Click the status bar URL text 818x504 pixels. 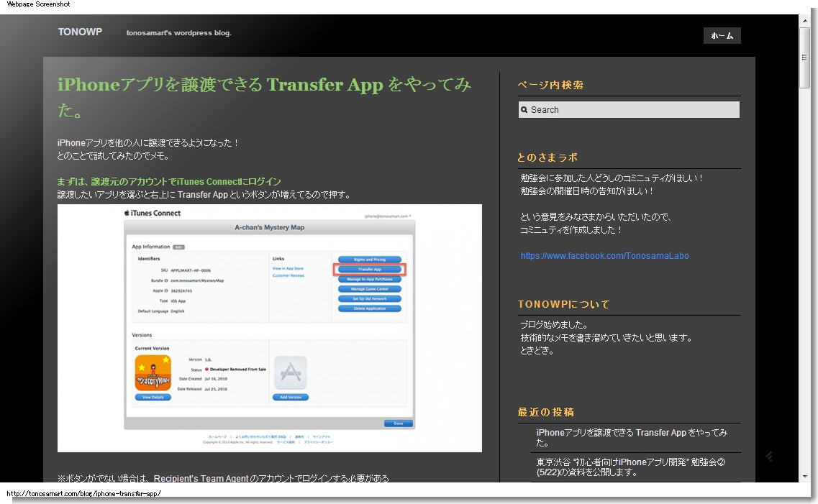coord(83,494)
